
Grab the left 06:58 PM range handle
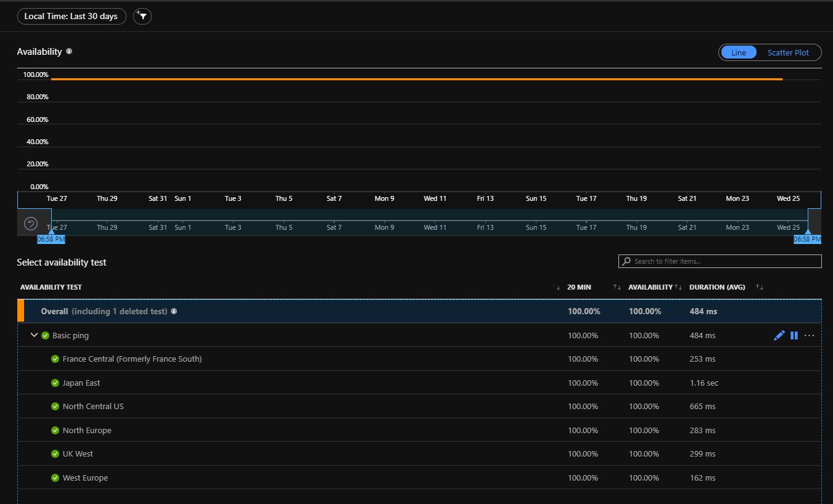[51, 239]
